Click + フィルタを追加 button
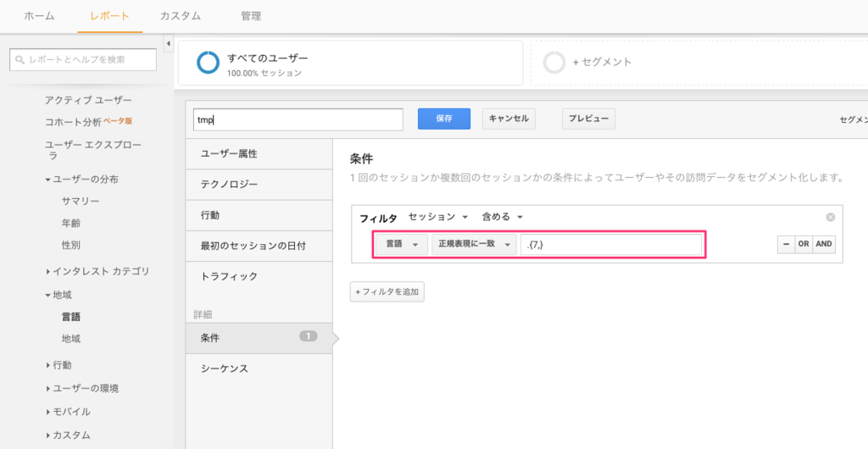Screen dimensions: 868x449 click(387, 291)
